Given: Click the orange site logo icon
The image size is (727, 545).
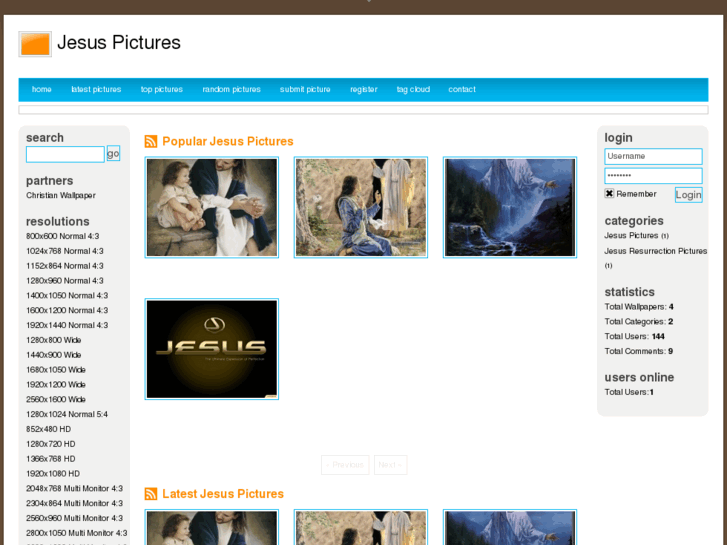Looking at the screenshot, I should (35, 44).
